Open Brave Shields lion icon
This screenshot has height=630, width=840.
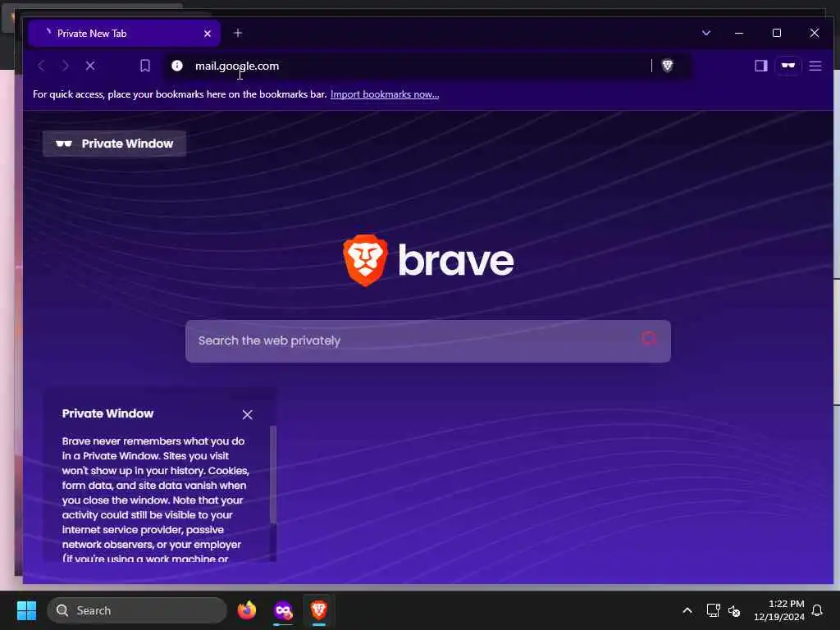click(x=667, y=66)
